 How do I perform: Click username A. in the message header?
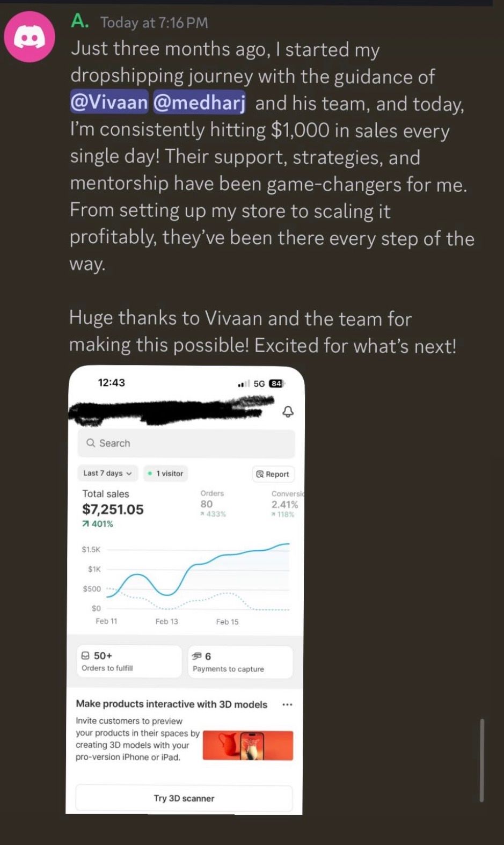[80, 21]
